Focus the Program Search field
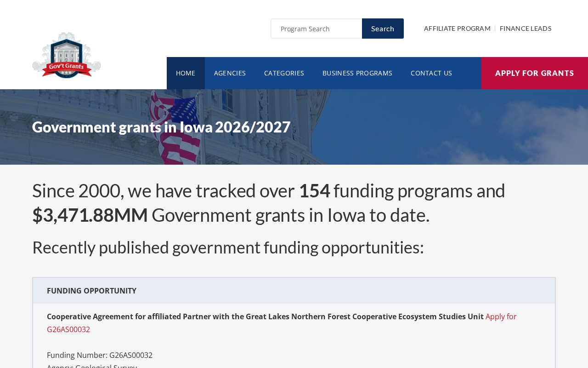Viewport: 588px width, 368px height. (x=317, y=29)
